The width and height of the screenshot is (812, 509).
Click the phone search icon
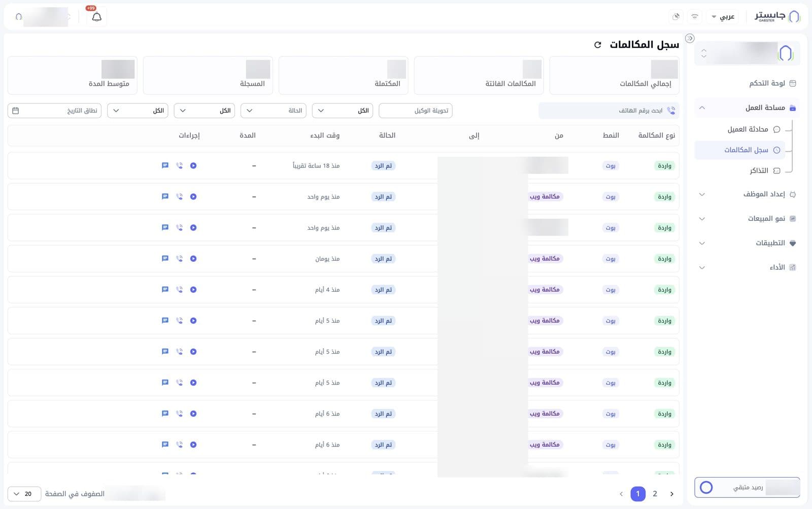(x=671, y=111)
